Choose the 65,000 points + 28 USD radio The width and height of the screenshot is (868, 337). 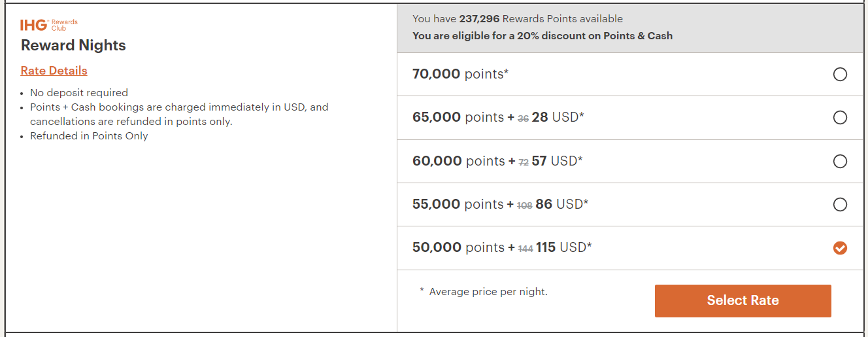(x=840, y=118)
